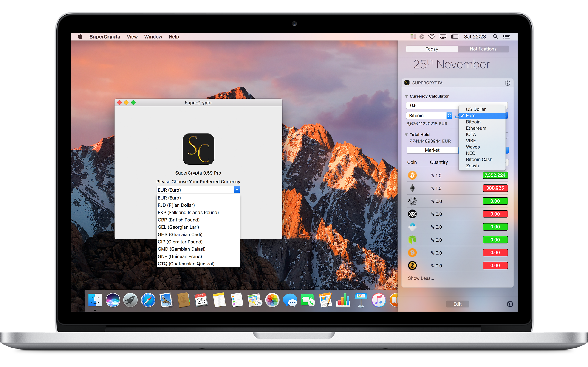Edit Bitcoin quantity pencil icon
This screenshot has width=588, height=367.
click(432, 175)
